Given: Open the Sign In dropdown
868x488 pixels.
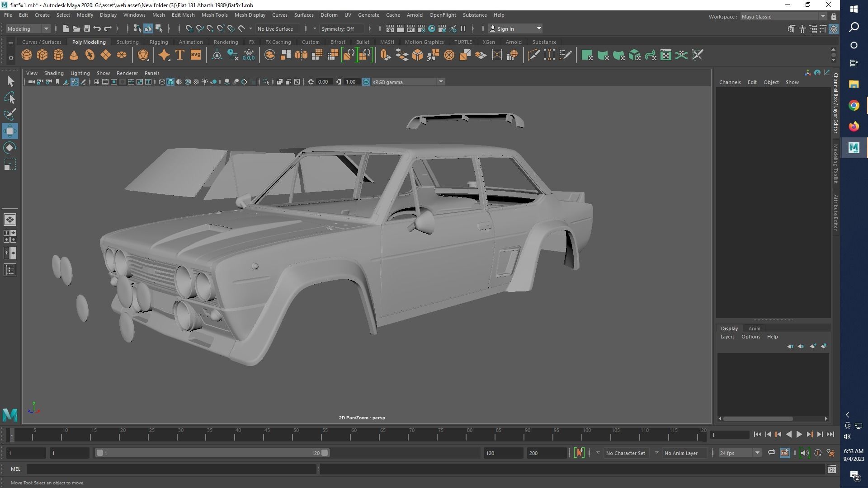Looking at the screenshot, I should pyautogui.click(x=515, y=28).
